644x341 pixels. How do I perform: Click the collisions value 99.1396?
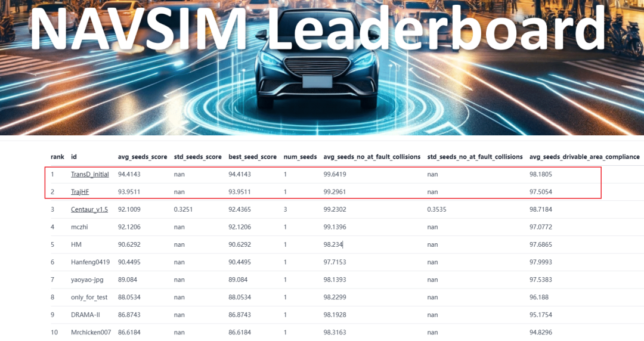[335, 227]
